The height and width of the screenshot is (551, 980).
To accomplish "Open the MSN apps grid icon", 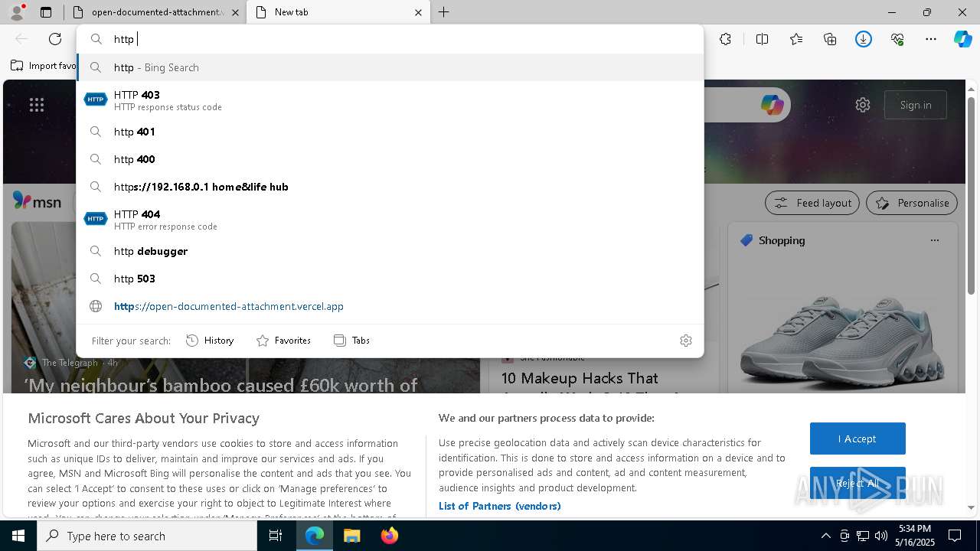I will [x=37, y=105].
